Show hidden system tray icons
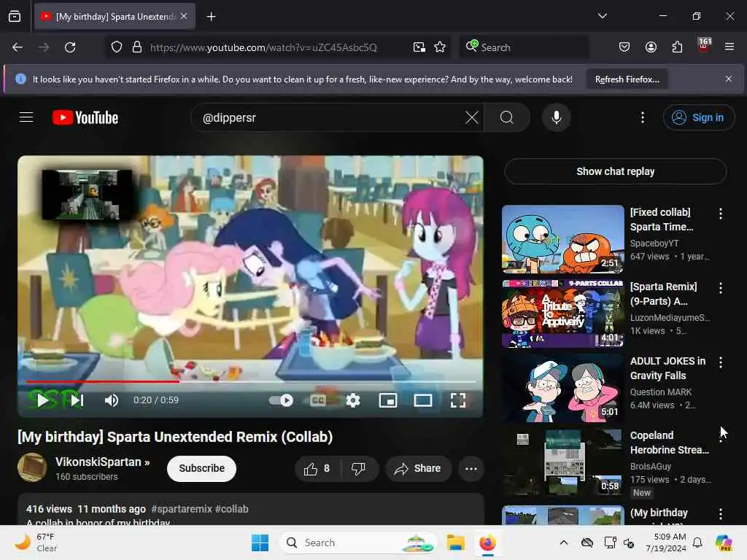Image resolution: width=747 pixels, height=560 pixels. (564, 542)
